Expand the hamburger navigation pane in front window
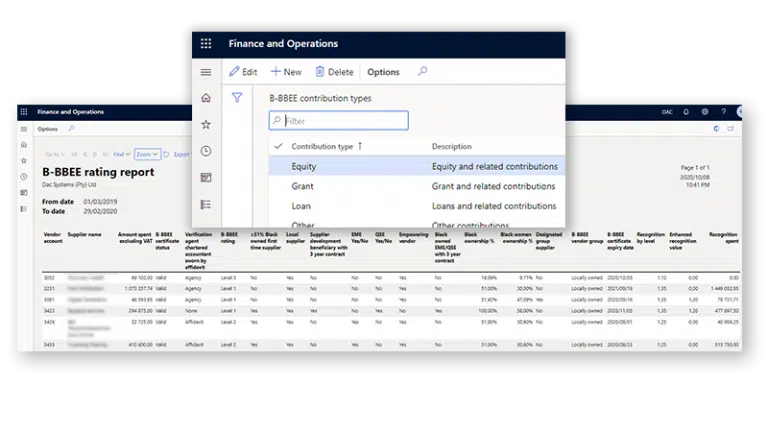 point(206,72)
